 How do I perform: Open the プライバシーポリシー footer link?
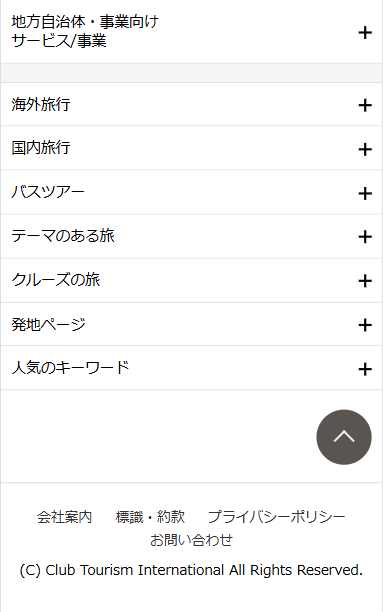[x=276, y=517]
